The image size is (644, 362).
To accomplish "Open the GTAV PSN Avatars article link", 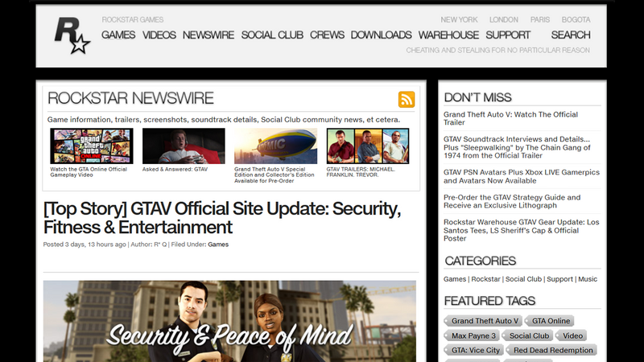I will tap(521, 176).
